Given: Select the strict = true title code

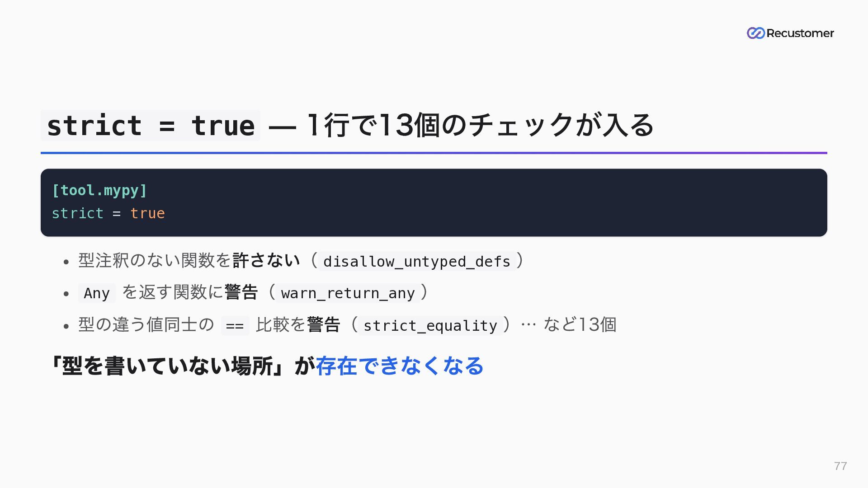Looking at the screenshot, I should [151, 126].
